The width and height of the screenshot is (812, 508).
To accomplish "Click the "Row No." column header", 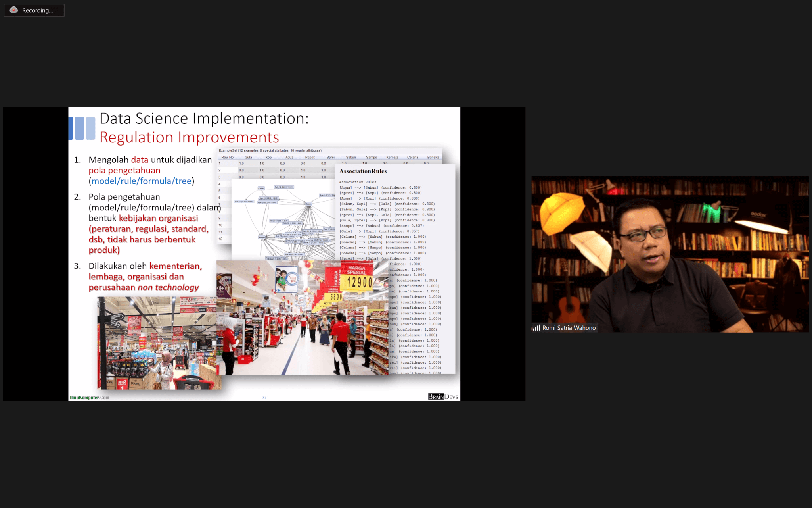I will [228, 157].
